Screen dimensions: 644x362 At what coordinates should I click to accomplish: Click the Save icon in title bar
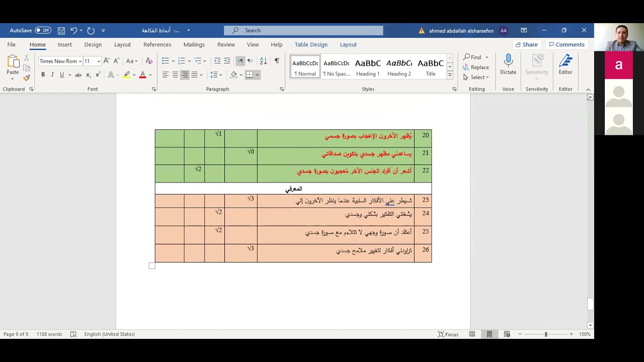pyautogui.click(x=61, y=30)
